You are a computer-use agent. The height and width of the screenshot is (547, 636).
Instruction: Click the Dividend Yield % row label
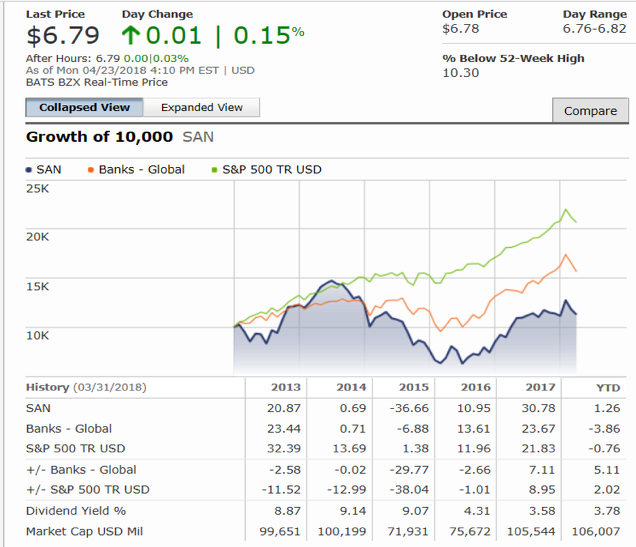coord(76,511)
